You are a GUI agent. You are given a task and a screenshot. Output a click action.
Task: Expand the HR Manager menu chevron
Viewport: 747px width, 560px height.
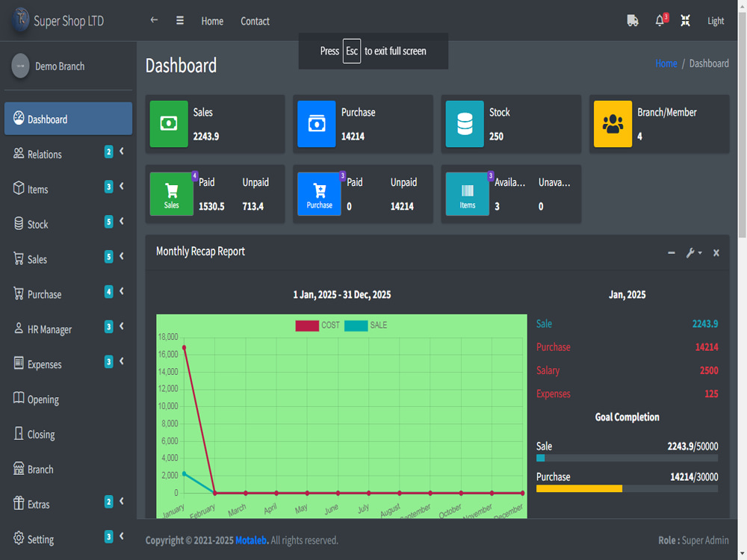tap(122, 326)
